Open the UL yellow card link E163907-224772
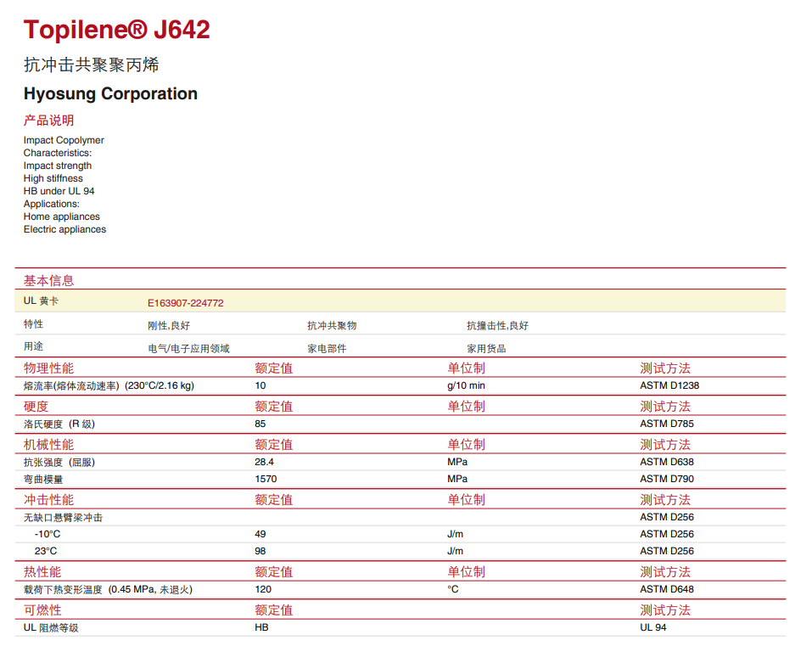Viewport: 812px width, 646px height. (185, 303)
